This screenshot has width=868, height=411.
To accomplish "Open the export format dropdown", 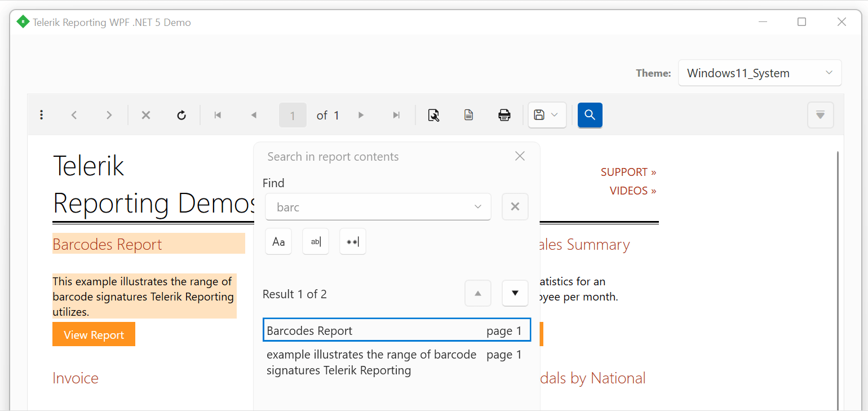I will click(547, 115).
